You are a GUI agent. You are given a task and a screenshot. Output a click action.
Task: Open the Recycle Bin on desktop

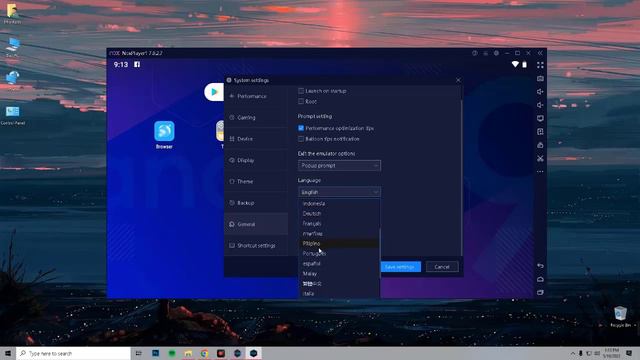coord(620,317)
